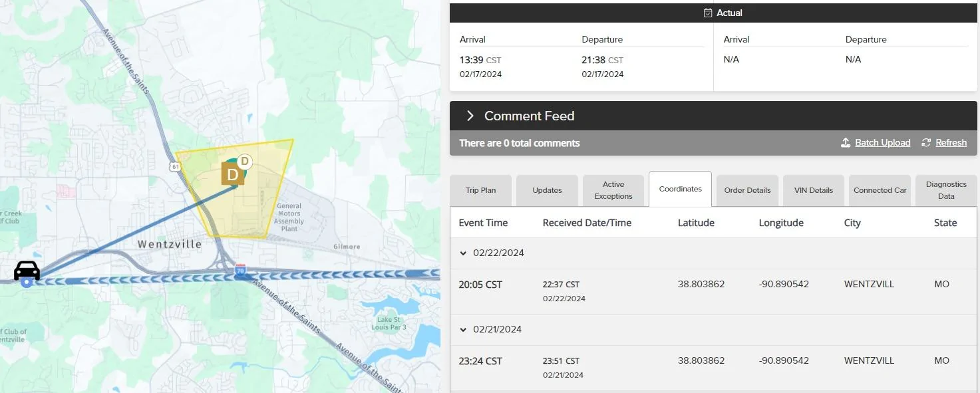Image resolution: width=980 pixels, height=393 pixels.
Task: Click the Highway 61 shield on map
Action: pyautogui.click(x=174, y=165)
